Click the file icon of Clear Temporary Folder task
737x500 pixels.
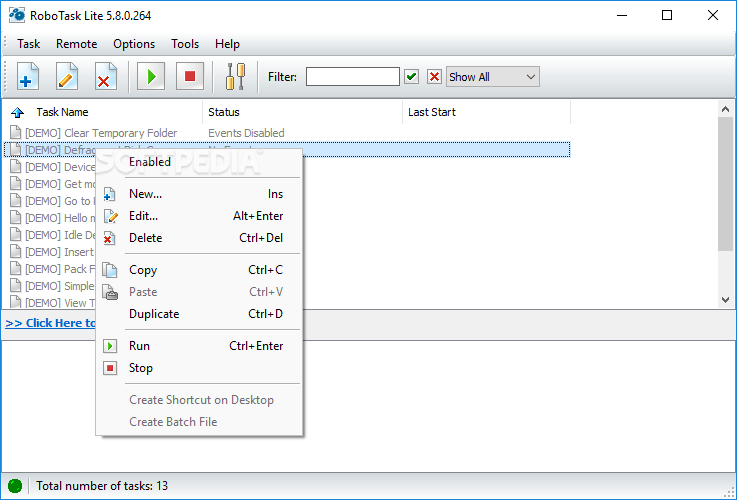[x=16, y=133]
